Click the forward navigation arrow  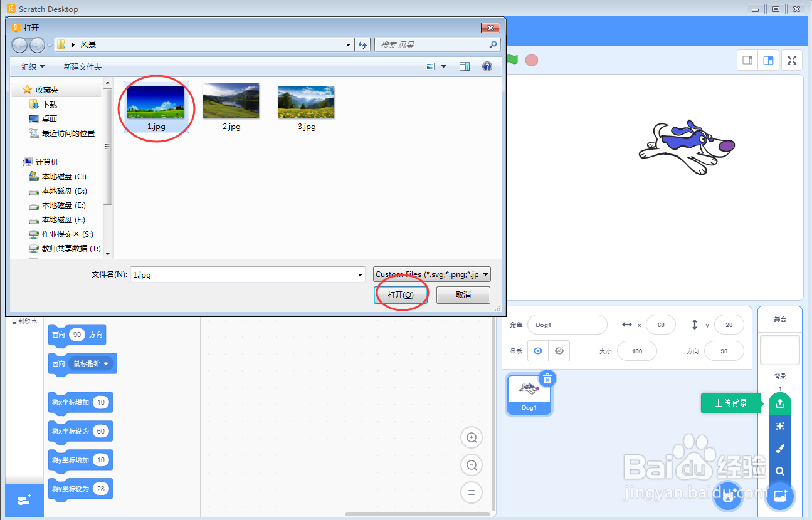tap(38, 45)
